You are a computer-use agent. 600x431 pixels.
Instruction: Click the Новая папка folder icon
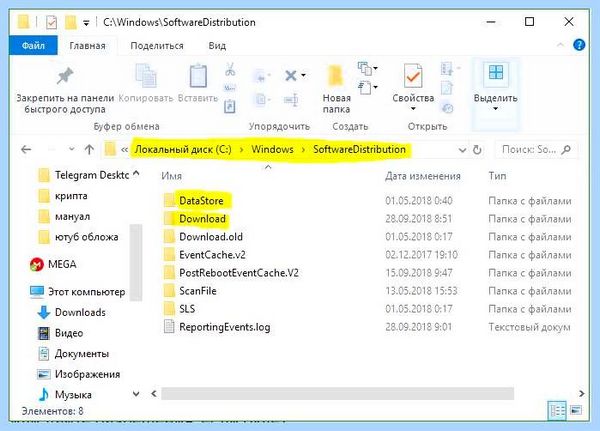(x=336, y=75)
